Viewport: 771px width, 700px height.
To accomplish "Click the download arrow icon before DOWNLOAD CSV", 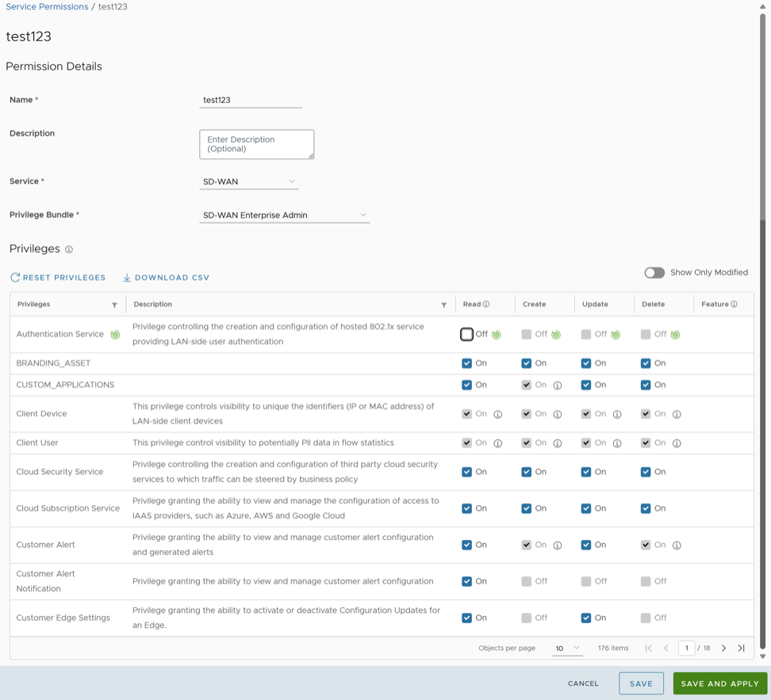I will (126, 277).
